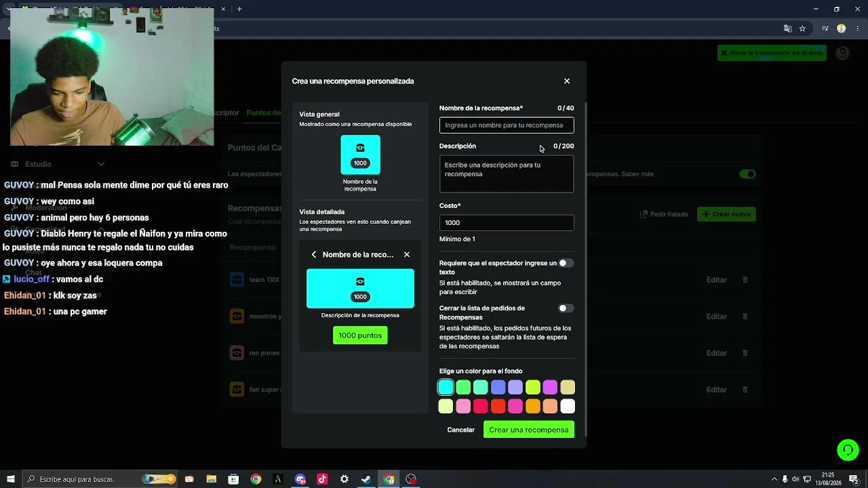Click the reward icon in the general preview tile
This screenshot has height=488, width=868.
pyautogui.click(x=360, y=148)
